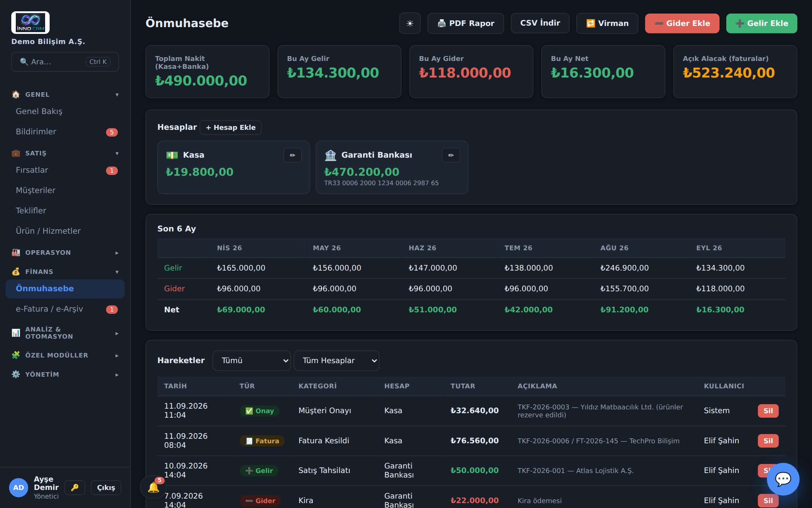Click the Ara search field
Image resolution: width=812 pixels, height=508 pixels.
pyautogui.click(x=65, y=62)
